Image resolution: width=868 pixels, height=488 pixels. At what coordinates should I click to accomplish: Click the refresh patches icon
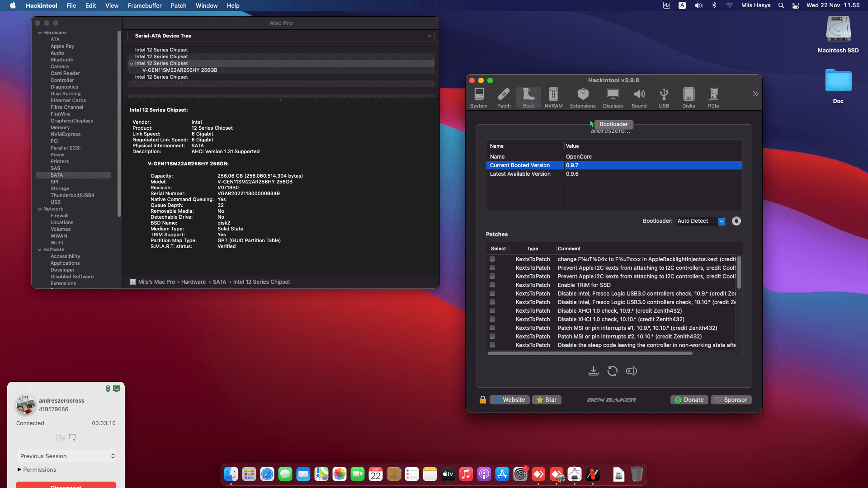pyautogui.click(x=613, y=371)
